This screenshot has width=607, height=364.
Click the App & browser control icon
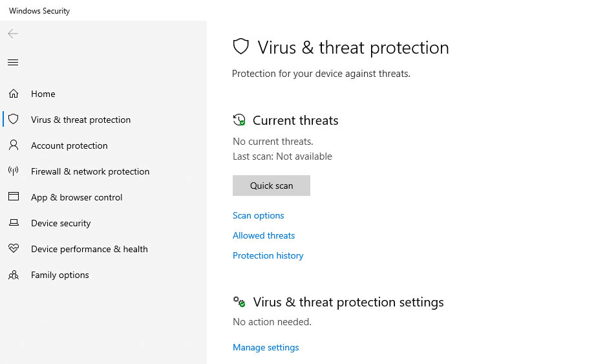click(x=13, y=197)
